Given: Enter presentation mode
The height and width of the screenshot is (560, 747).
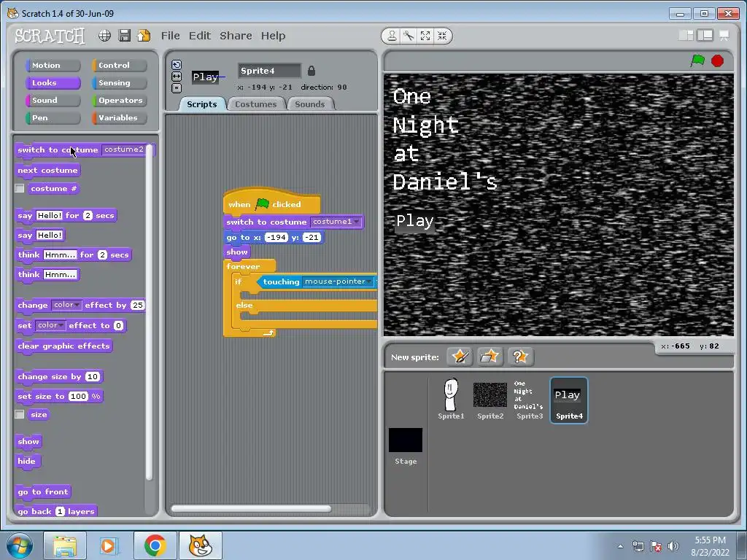Looking at the screenshot, I should [724, 36].
